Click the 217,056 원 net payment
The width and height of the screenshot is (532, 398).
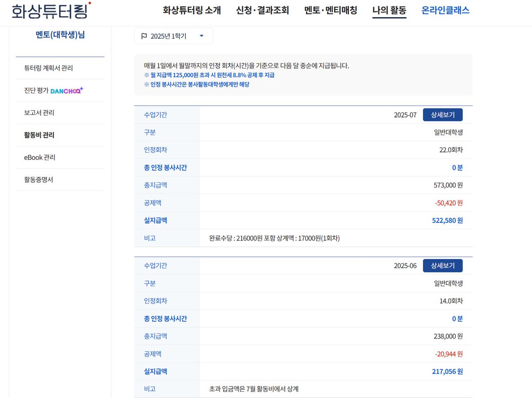click(x=447, y=371)
